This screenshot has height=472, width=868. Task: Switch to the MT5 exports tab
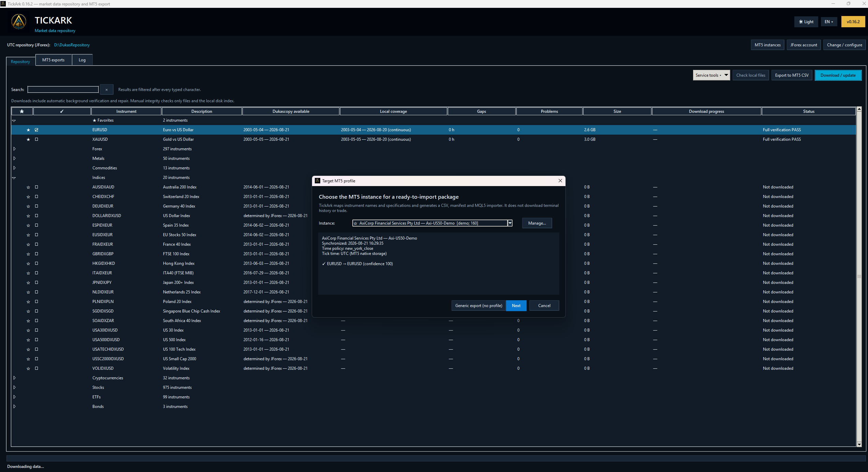(x=54, y=60)
